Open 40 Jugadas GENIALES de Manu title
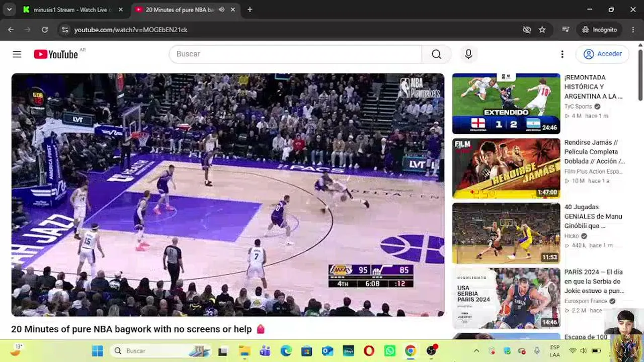Image resolution: width=644 pixels, height=362 pixels. point(593,217)
